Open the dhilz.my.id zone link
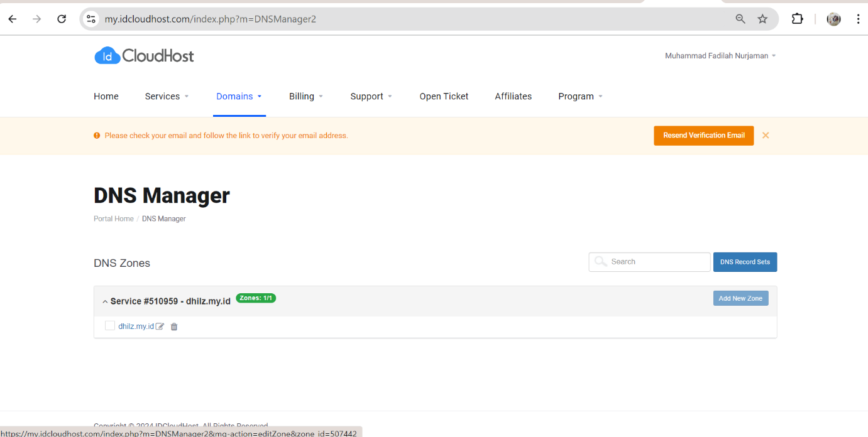 click(x=136, y=326)
